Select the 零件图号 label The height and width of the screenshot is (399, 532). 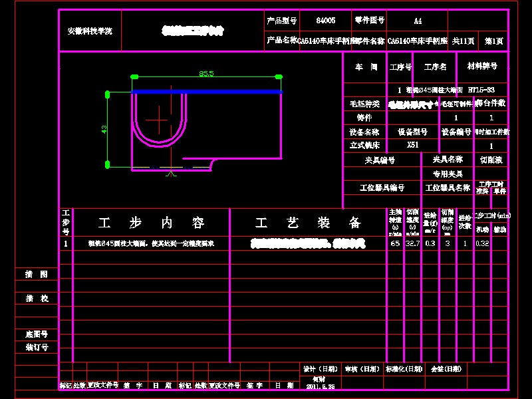[370, 21]
